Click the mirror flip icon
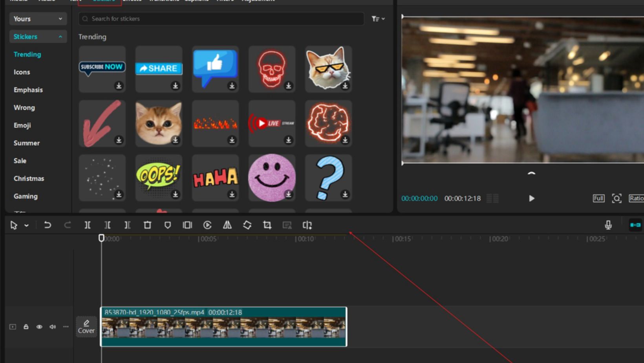The image size is (644, 363). (227, 225)
